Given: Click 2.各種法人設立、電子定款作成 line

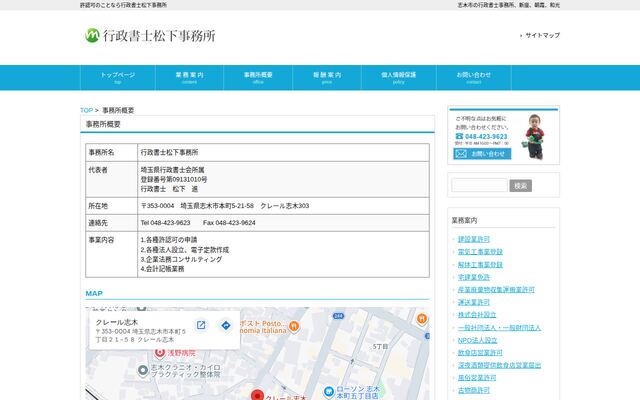Looking at the screenshot, I should coord(184,250).
